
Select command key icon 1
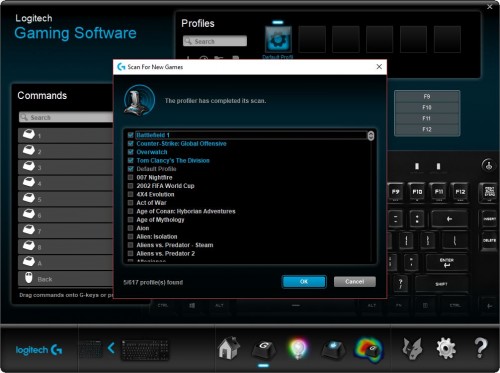click(29, 134)
